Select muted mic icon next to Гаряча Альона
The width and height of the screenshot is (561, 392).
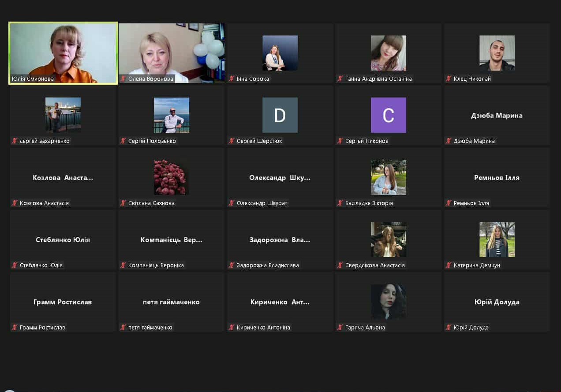pyautogui.click(x=340, y=328)
